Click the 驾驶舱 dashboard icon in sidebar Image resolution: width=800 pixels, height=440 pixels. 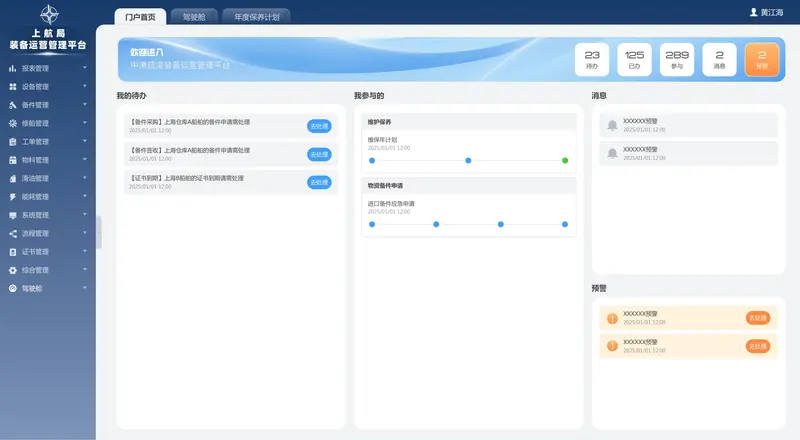tap(13, 289)
